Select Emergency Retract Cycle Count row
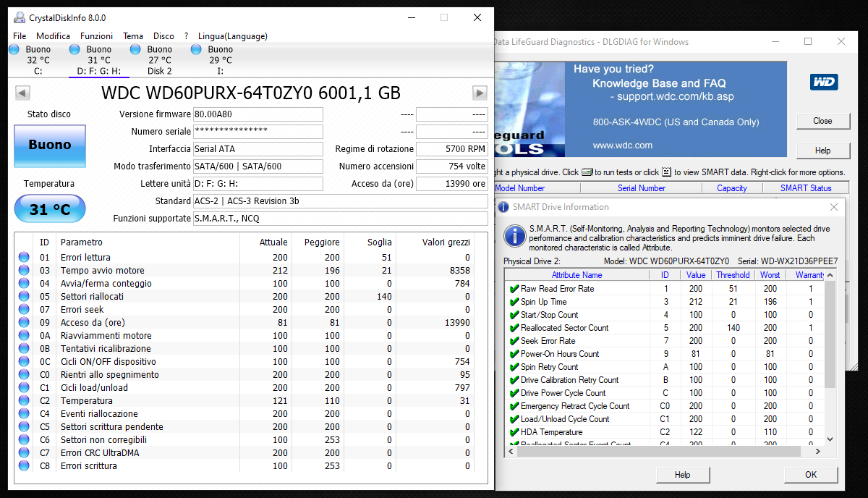Image resolution: width=868 pixels, height=498 pixels. (x=665, y=406)
